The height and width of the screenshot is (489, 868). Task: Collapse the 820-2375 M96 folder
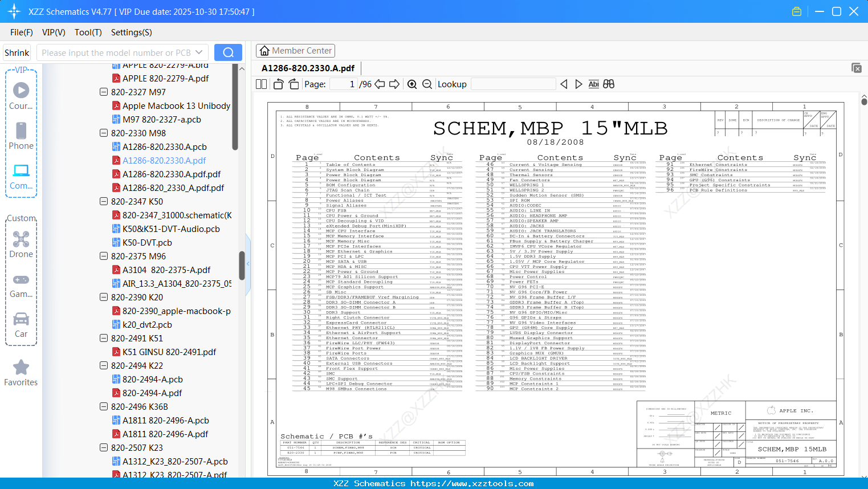104,256
